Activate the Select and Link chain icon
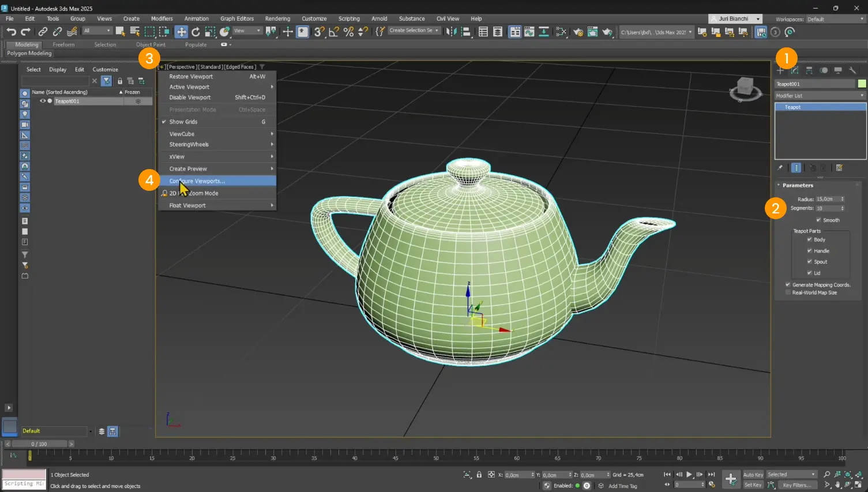 43,32
